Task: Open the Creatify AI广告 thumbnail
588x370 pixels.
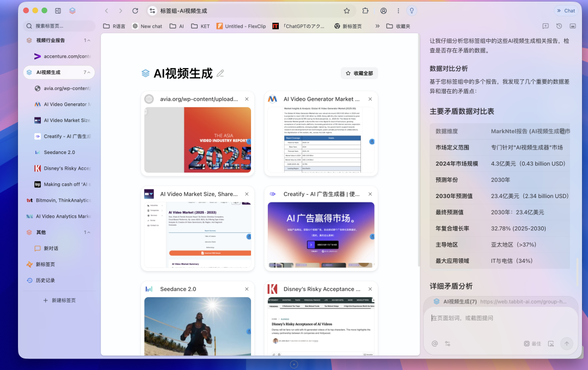Action: tap(321, 235)
